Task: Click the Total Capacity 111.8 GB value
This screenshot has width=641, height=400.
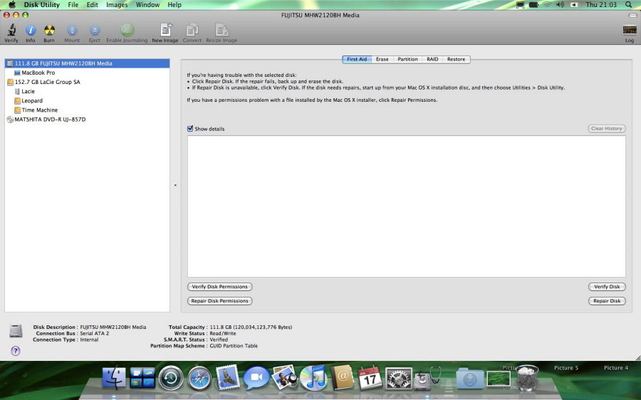Action: click(251, 327)
